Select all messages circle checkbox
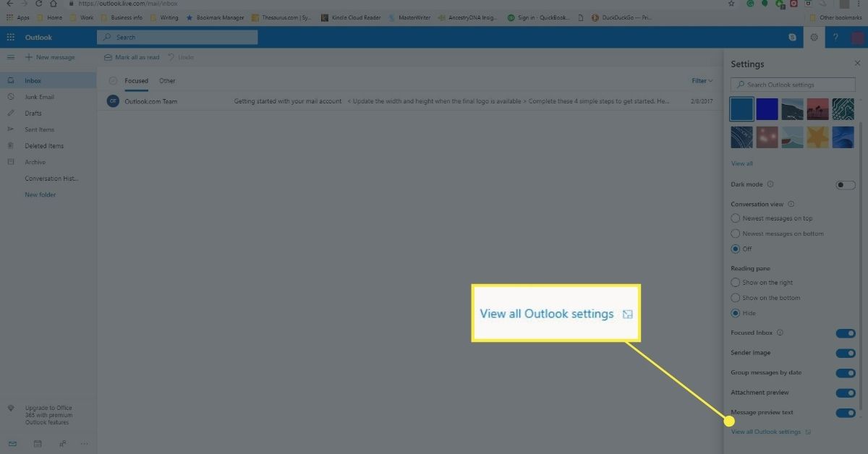 [113, 81]
